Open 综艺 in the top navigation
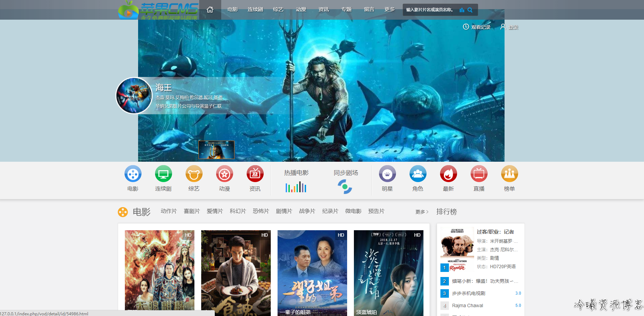This screenshot has width=644, height=316. (x=278, y=9)
